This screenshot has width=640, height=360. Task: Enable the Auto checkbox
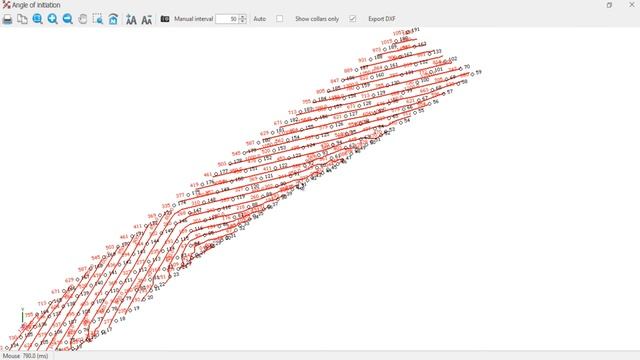point(280,19)
